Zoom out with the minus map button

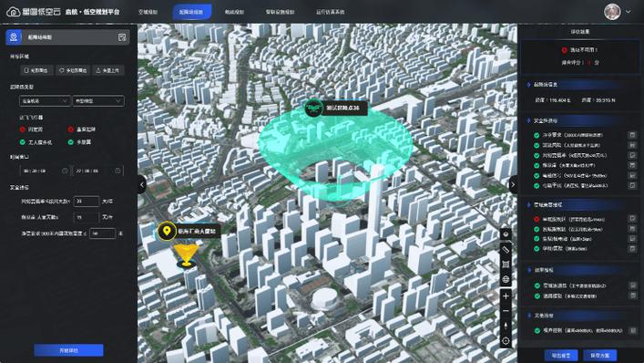506,311
